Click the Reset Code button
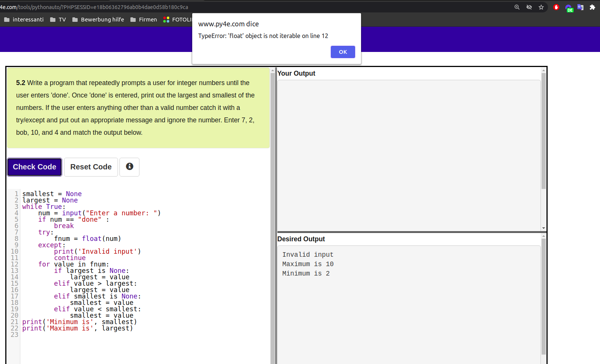The height and width of the screenshot is (364, 600). 91,167
